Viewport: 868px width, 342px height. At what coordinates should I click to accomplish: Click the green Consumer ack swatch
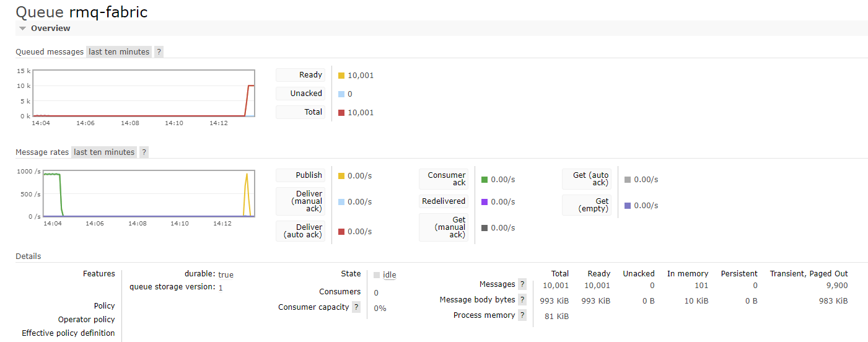[x=484, y=180]
